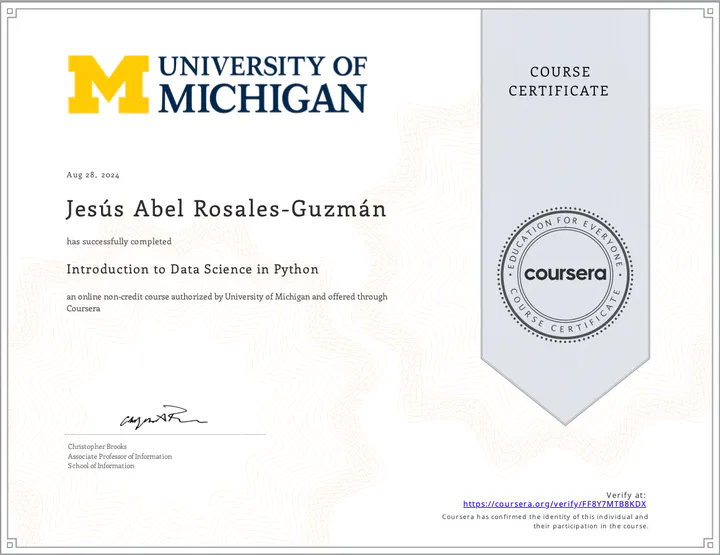Click the name Christopher Brooks
Screen dimensions: 720x555
point(97,446)
